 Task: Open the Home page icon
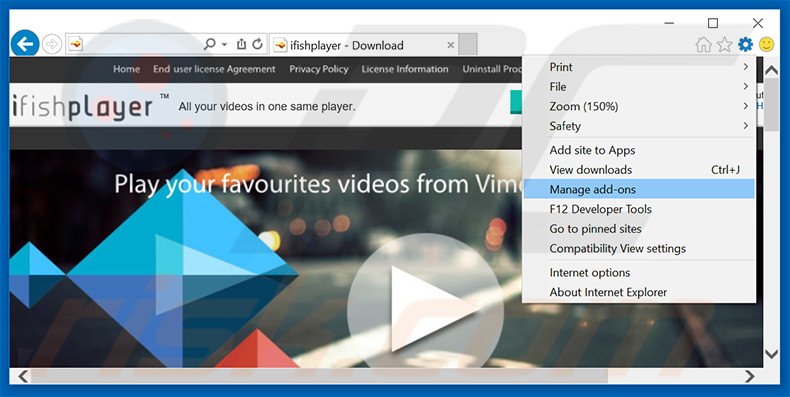pos(703,45)
